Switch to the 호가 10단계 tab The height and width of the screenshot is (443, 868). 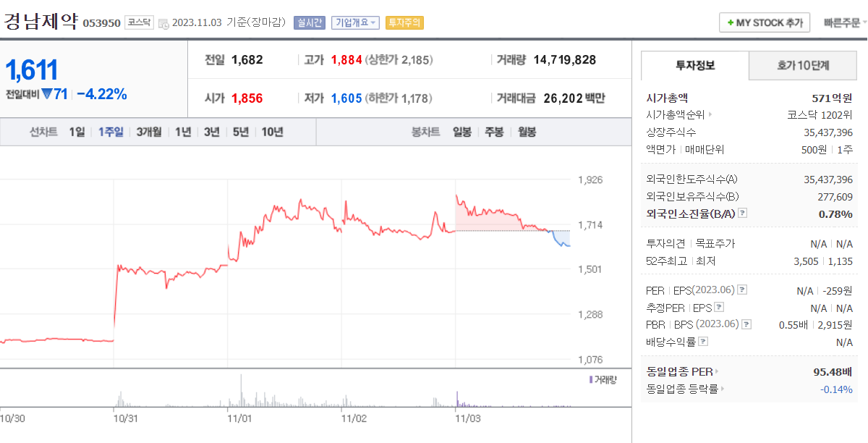point(803,65)
